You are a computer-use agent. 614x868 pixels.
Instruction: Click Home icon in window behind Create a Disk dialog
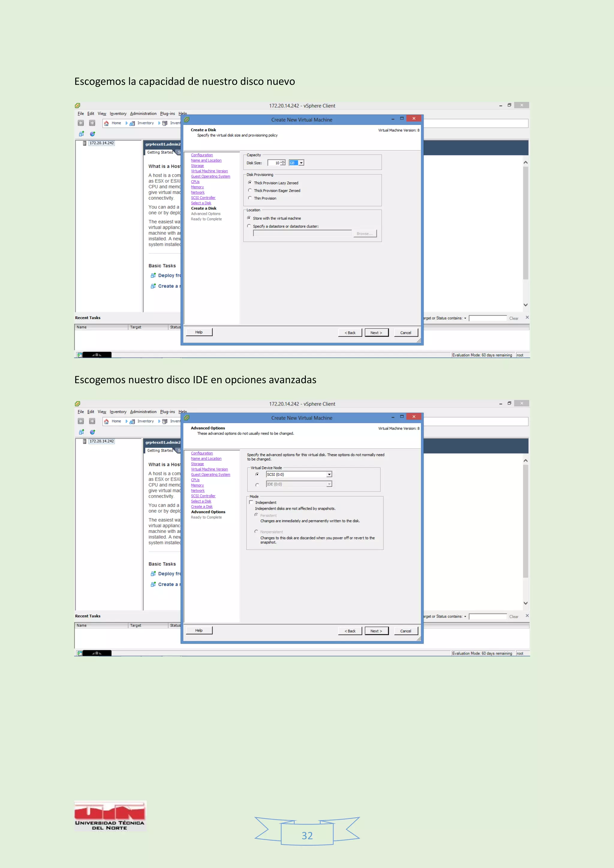point(107,123)
